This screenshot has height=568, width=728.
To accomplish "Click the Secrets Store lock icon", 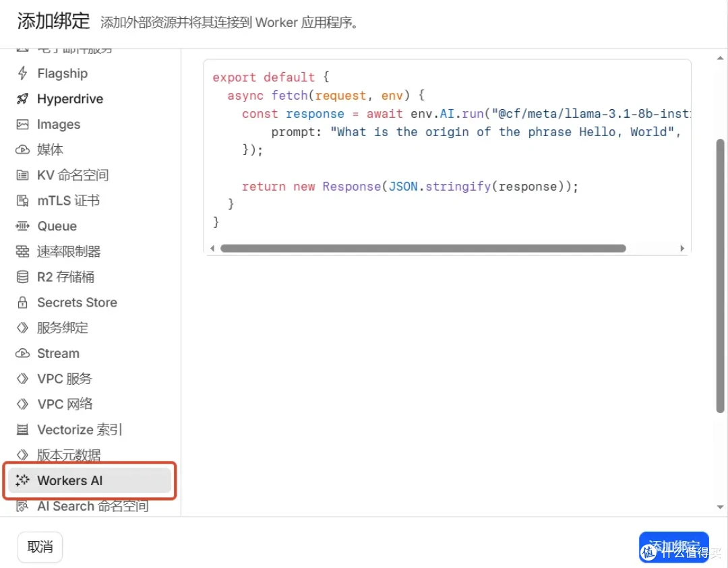I will point(22,303).
